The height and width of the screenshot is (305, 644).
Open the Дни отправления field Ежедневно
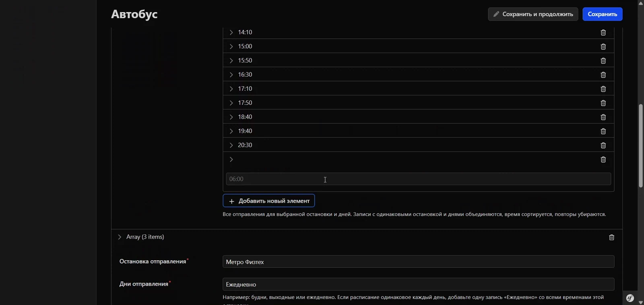418,284
